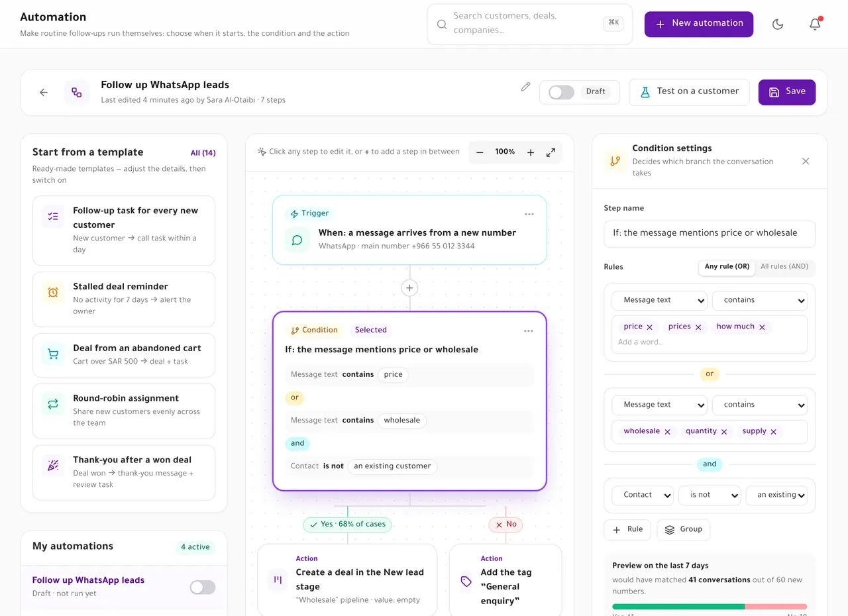Select All rules (AND) mode

coord(784,267)
